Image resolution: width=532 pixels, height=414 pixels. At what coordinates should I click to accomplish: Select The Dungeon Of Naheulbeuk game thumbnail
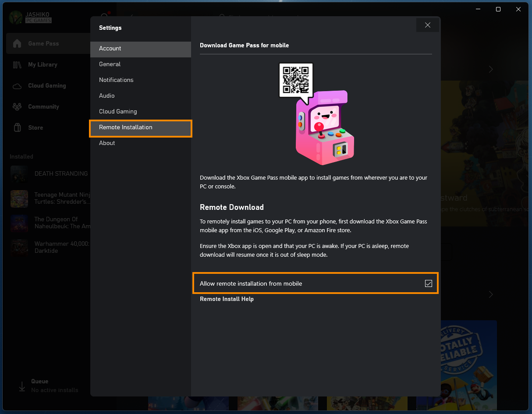pyautogui.click(x=19, y=223)
